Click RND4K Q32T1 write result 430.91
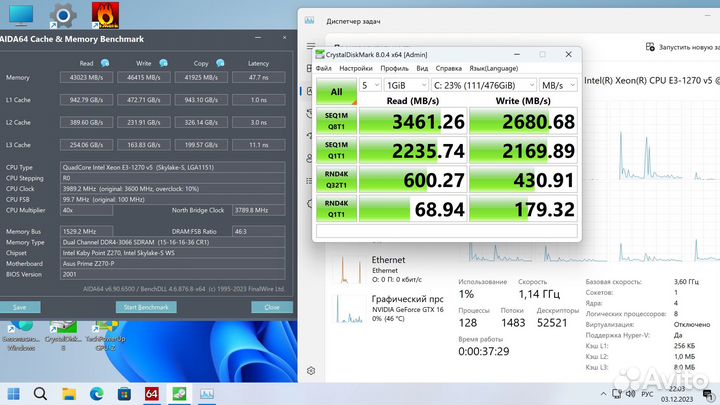Screen dimensions: 720x405 (x=523, y=180)
